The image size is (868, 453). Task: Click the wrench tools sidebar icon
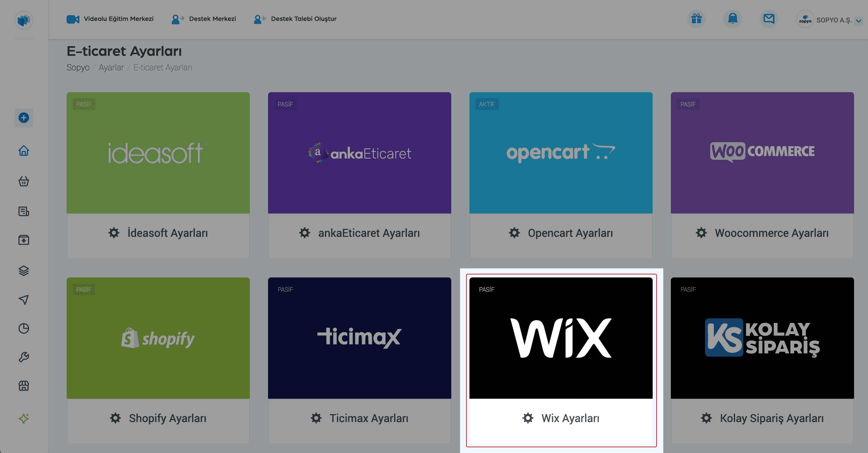24,357
